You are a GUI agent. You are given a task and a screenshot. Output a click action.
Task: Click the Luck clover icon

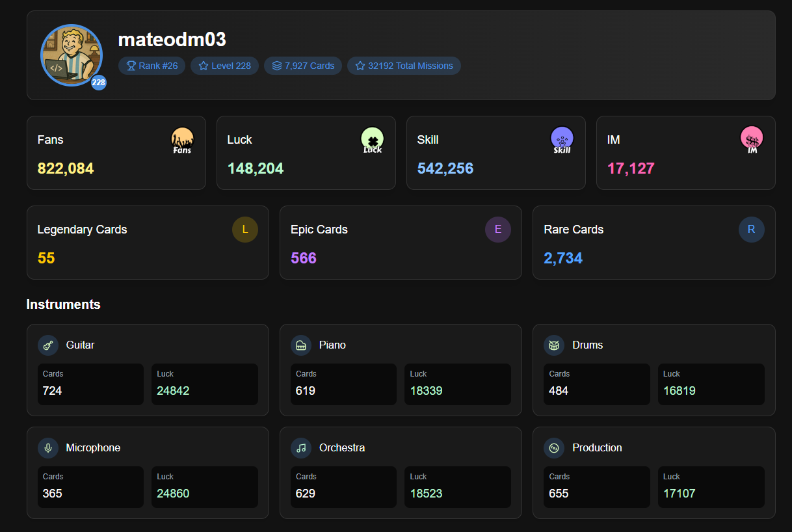[x=372, y=140]
